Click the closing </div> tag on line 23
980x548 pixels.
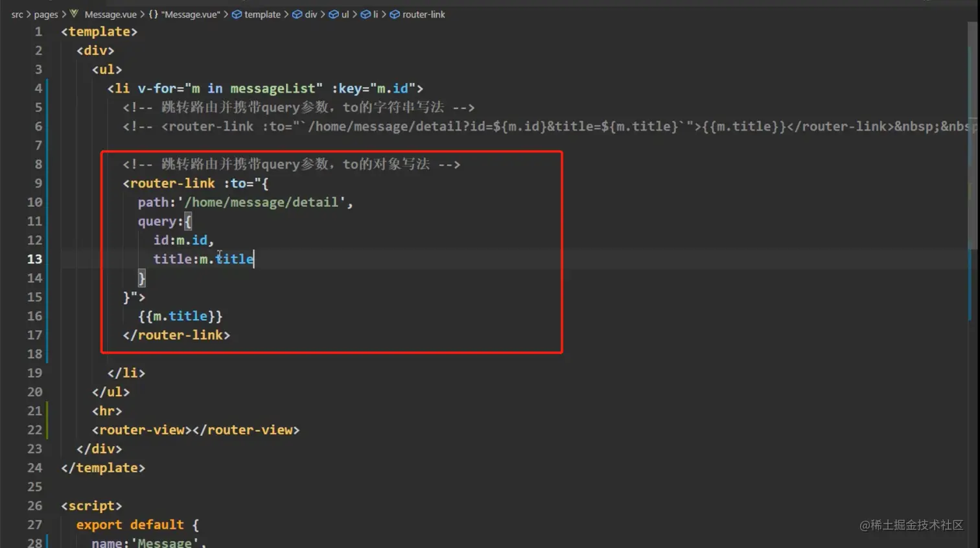99,449
